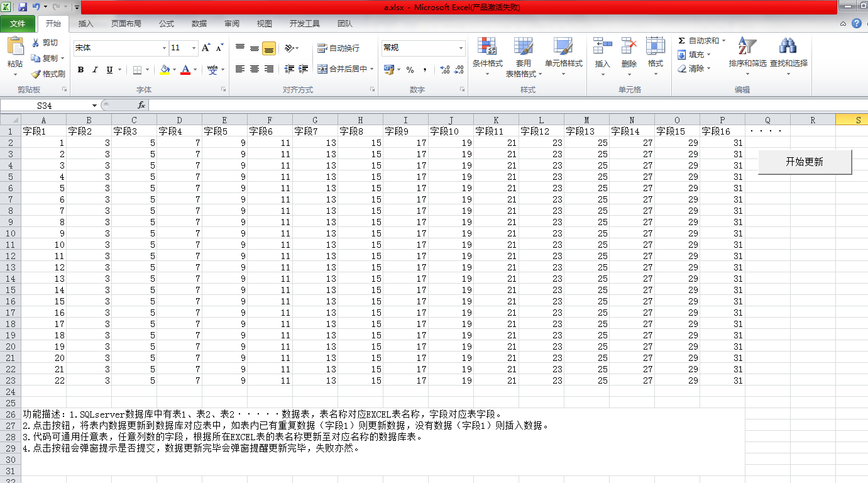Open Find and Select (查找和选择) binoculars
868x483 pixels.
788,52
